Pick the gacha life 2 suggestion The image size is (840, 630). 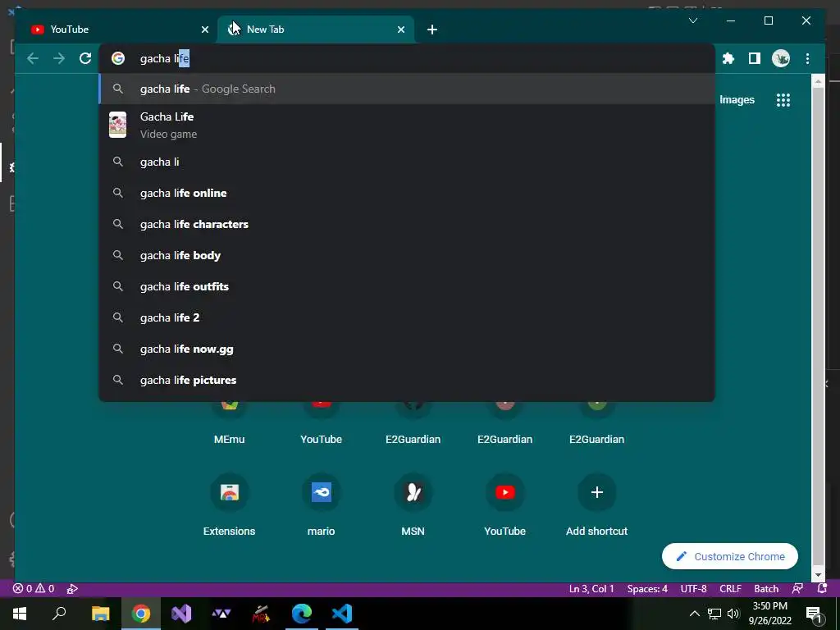(407, 317)
